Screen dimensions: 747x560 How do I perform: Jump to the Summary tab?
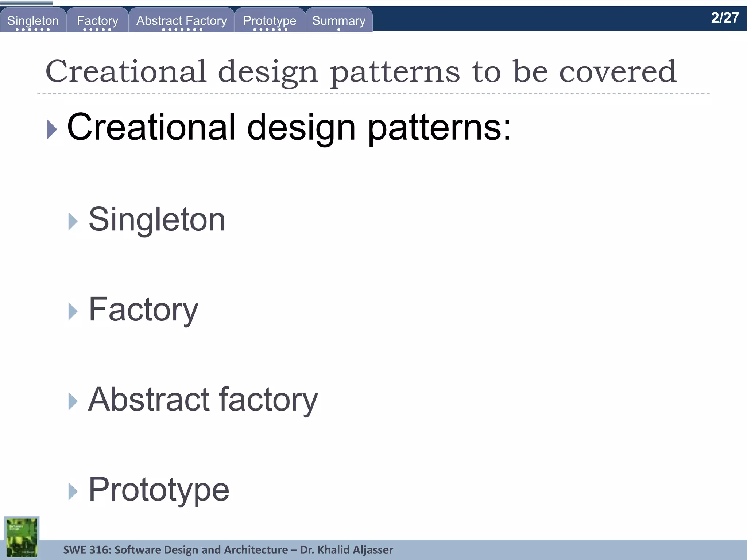338,20
